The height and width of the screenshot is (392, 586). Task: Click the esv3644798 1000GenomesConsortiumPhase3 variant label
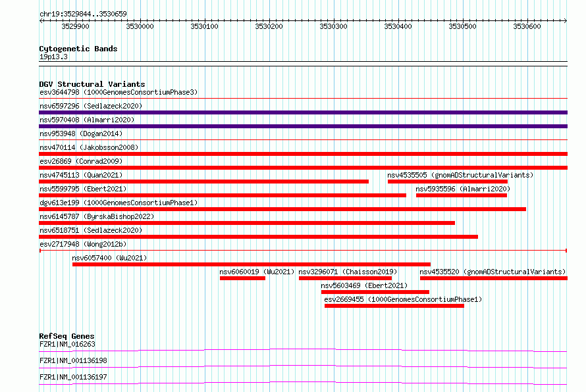(x=119, y=92)
